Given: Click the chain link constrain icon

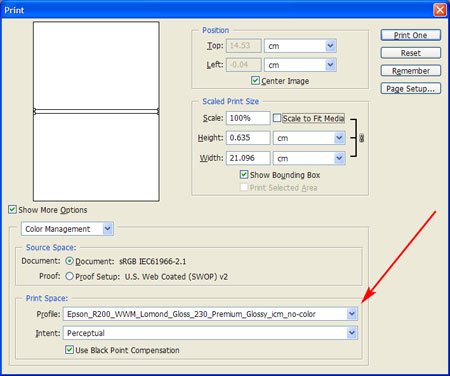Looking at the screenshot, I should coord(362,138).
